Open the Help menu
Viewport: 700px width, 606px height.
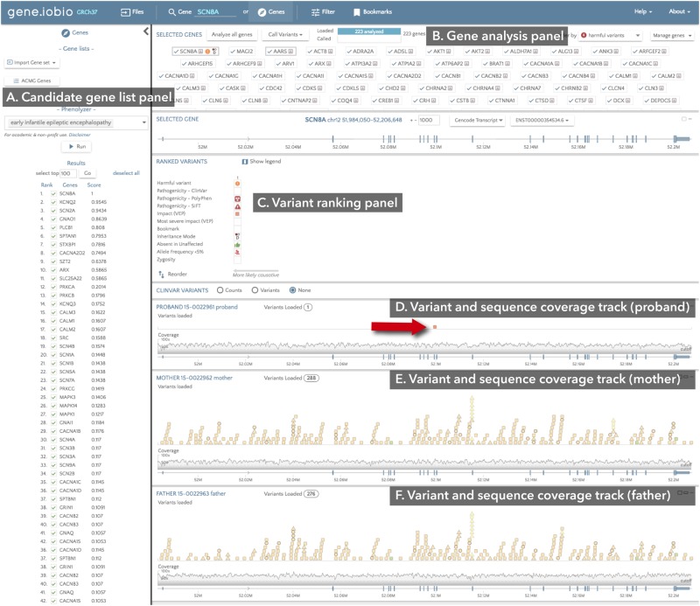point(644,12)
